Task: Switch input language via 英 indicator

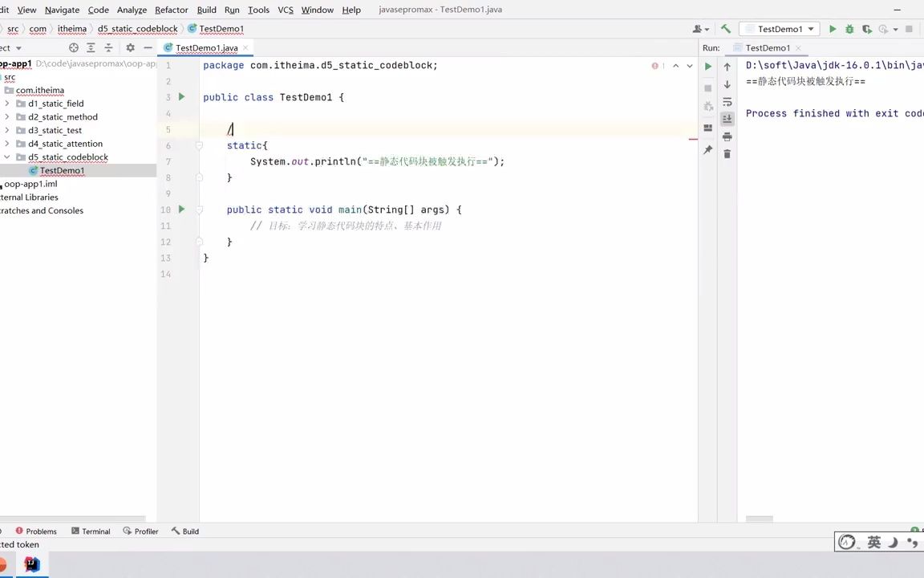Action: click(x=874, y=542)
